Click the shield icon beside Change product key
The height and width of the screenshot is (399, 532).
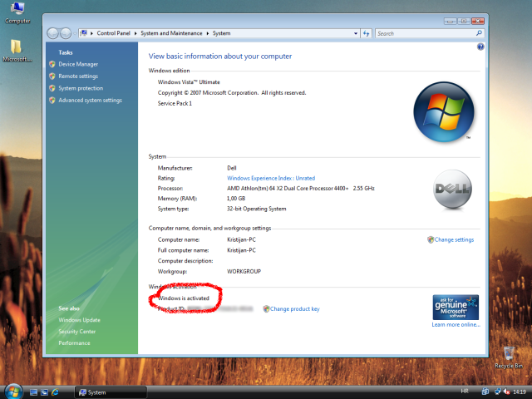click(266, 308)
